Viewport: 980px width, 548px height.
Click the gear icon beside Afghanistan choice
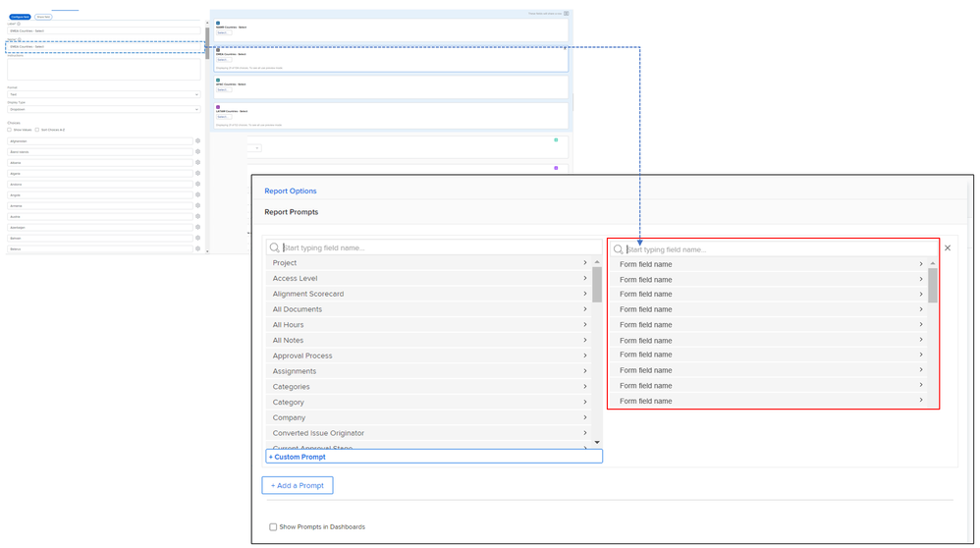pos(197,141)
